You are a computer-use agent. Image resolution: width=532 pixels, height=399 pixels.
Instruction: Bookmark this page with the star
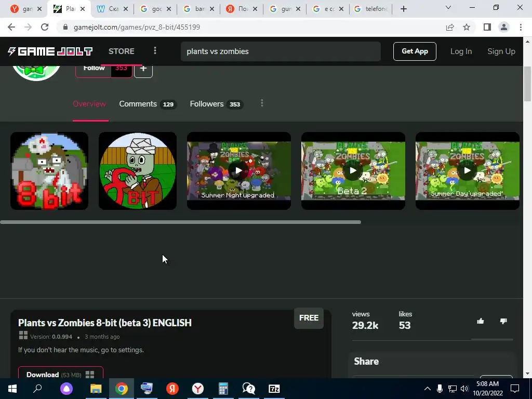point(467,27)
